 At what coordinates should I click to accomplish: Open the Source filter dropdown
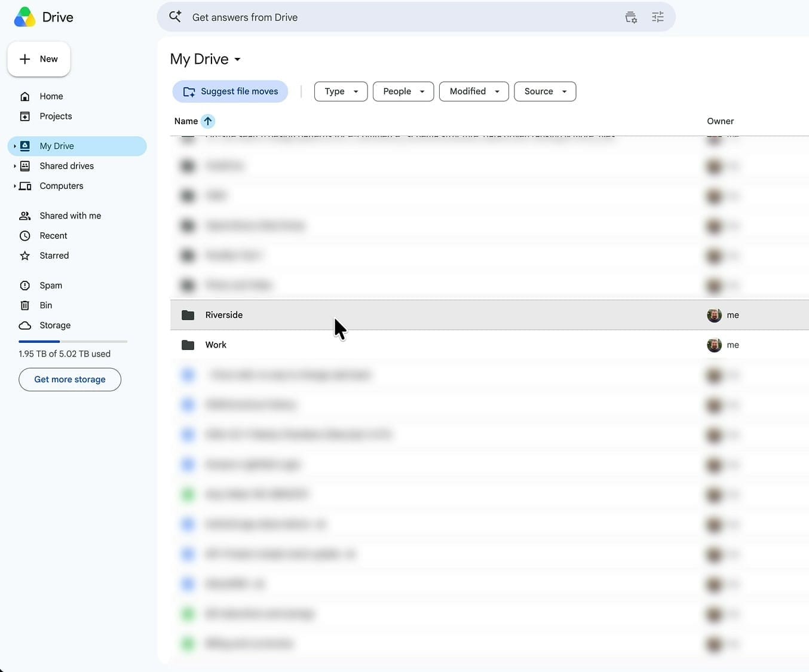point(545,91)
